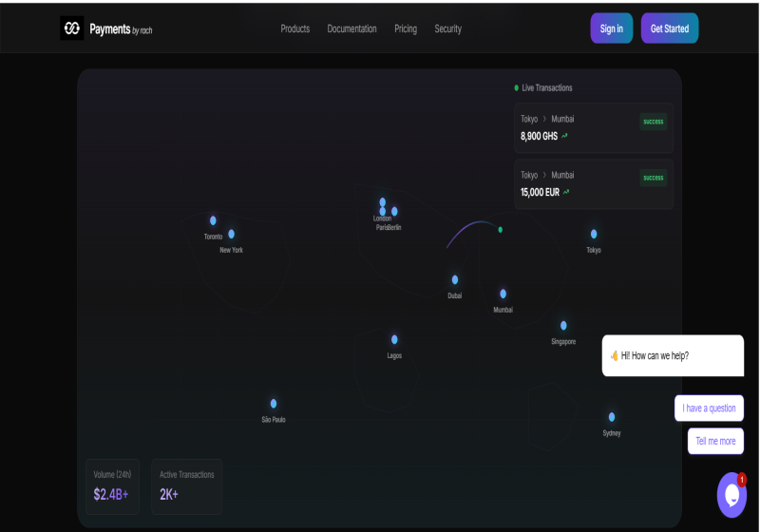Select the São Paulo map dot
760x532 pixels.
(274, 404)
